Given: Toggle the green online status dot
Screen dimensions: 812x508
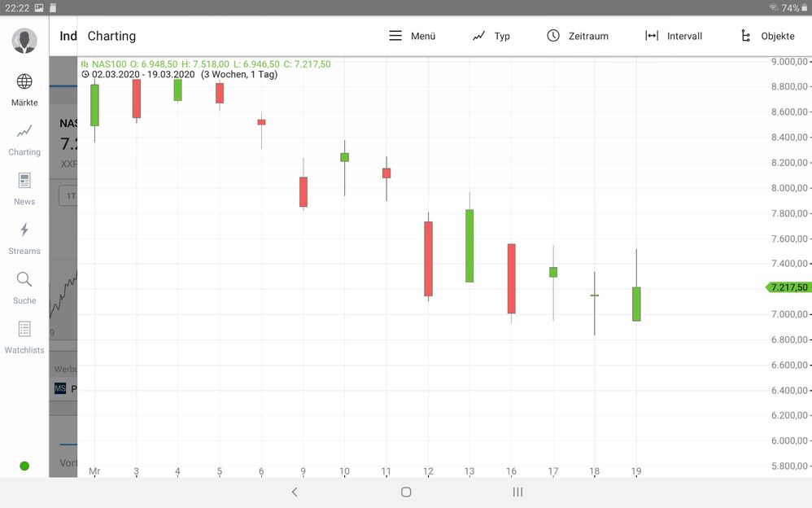Looking at the screenshot, I should click(24, 466).
